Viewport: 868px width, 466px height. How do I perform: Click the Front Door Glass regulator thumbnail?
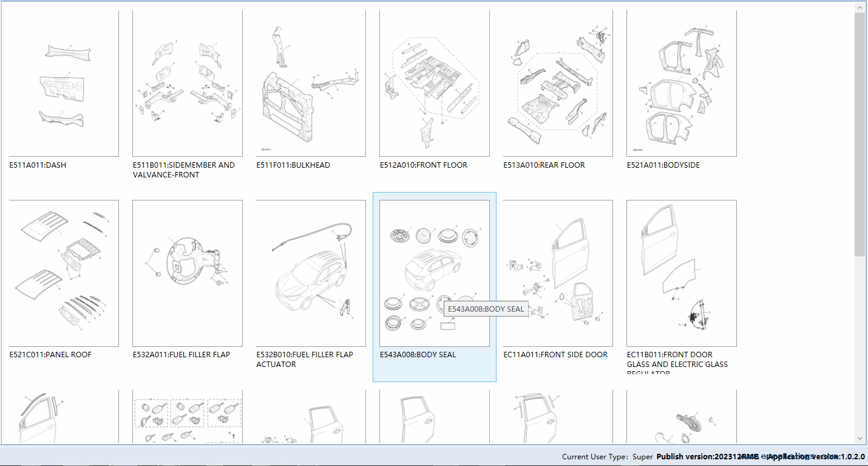[681, 273]
